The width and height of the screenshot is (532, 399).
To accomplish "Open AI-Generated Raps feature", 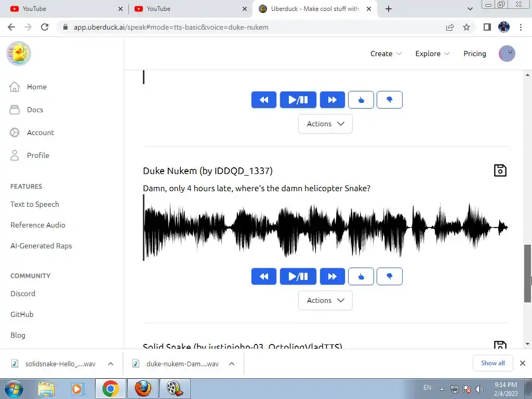I will [41, 246].
